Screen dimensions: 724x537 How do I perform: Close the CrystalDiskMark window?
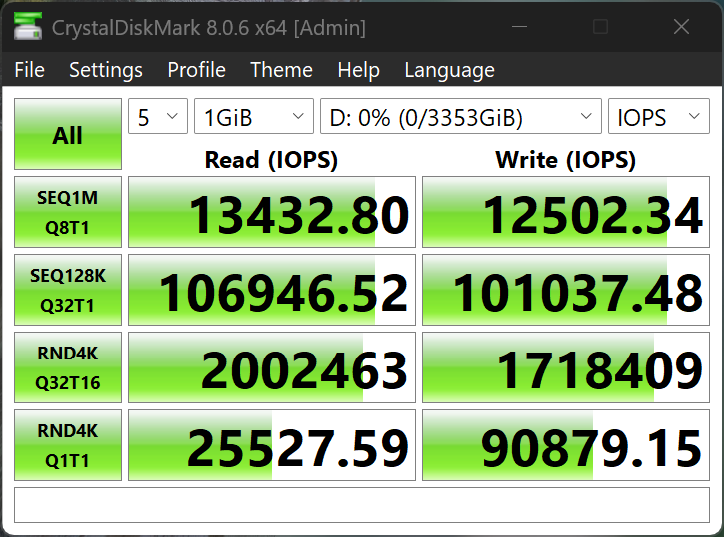[682, 27]
